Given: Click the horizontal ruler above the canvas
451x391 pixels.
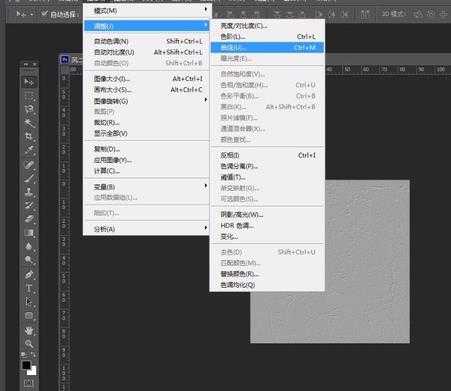Looking at the screenshot, I should [x=387, y=69].
